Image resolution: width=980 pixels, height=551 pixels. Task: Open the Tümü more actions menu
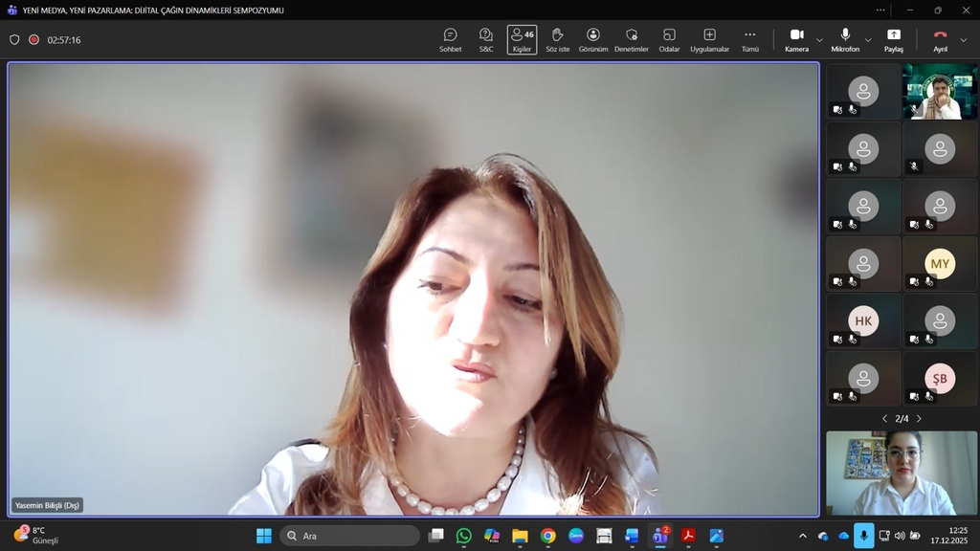click(x=749, y=39)
